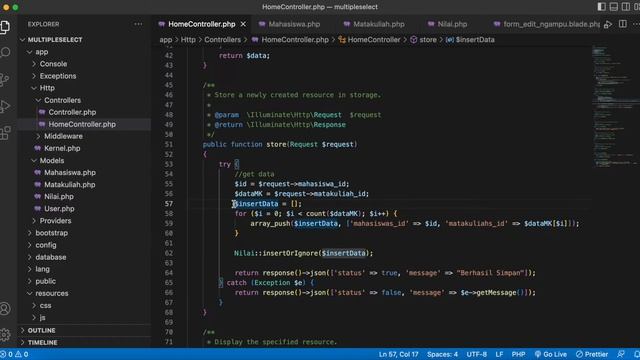Expand the config folder
640x360 pixels.
46,245
